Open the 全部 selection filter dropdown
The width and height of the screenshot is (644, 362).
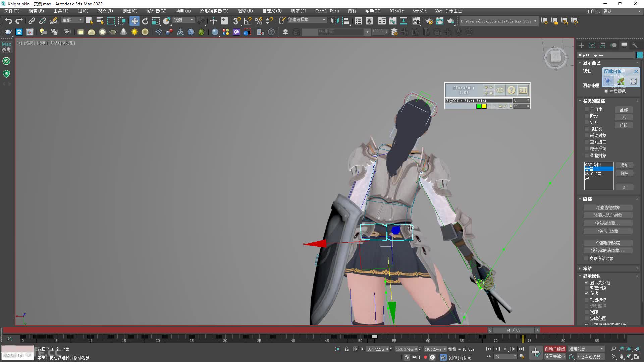pos(72,20)
